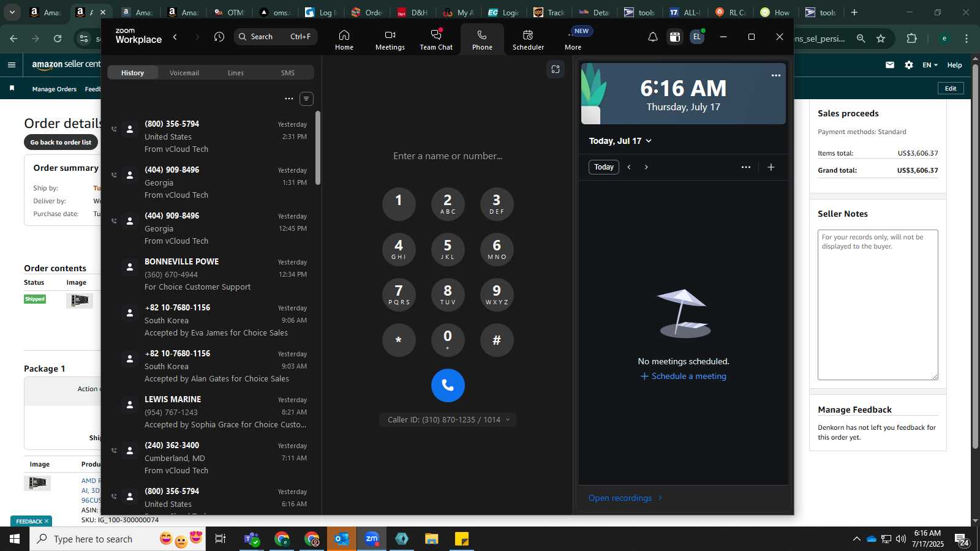
Task: Dial digit 1 on keypad
Action: click(x=399, y=204)
